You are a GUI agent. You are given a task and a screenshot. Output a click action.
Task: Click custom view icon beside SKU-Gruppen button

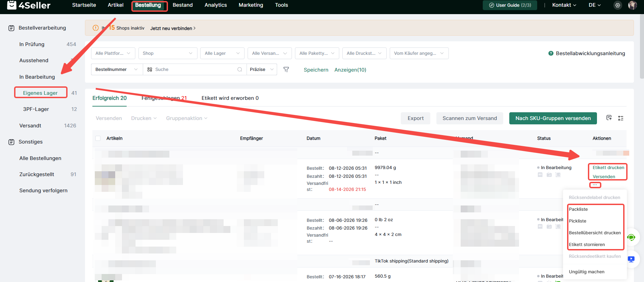click(x=609, y=118)
